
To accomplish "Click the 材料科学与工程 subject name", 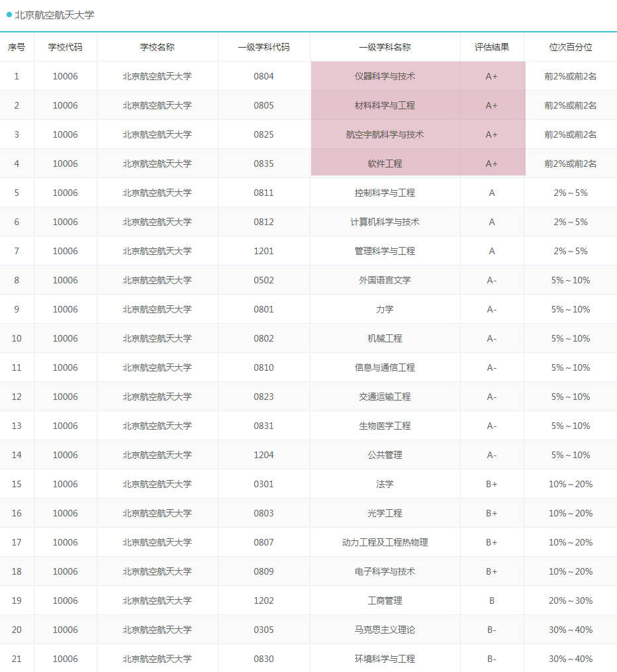I will click(385, 105).
